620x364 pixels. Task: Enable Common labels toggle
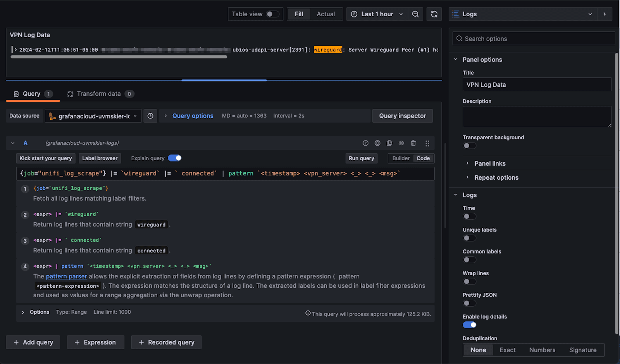click(470, 260)
